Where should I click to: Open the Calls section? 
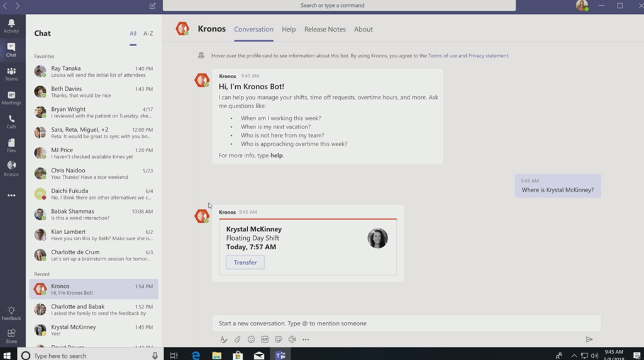(x=11, y=121)
